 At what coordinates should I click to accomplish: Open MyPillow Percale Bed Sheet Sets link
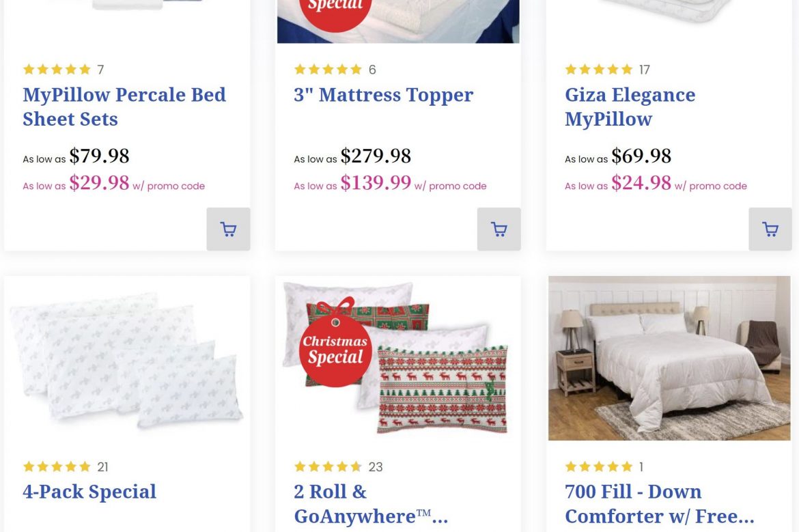pos(124,107)
